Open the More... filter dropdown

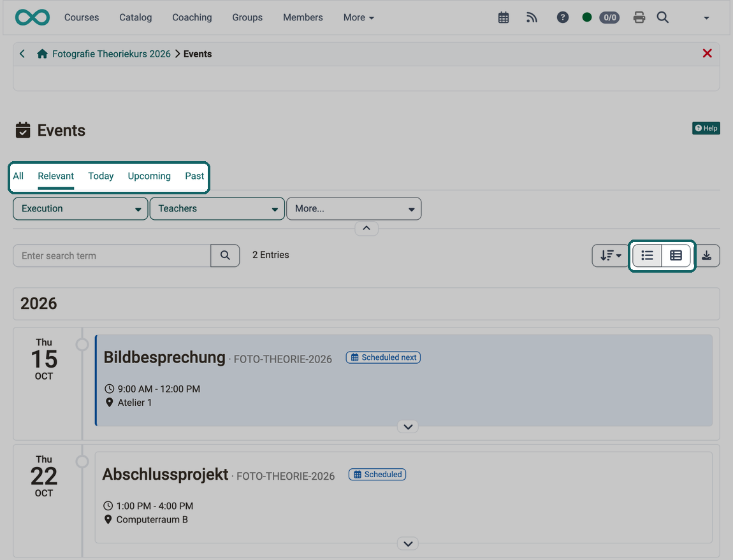tap(354, 208)
